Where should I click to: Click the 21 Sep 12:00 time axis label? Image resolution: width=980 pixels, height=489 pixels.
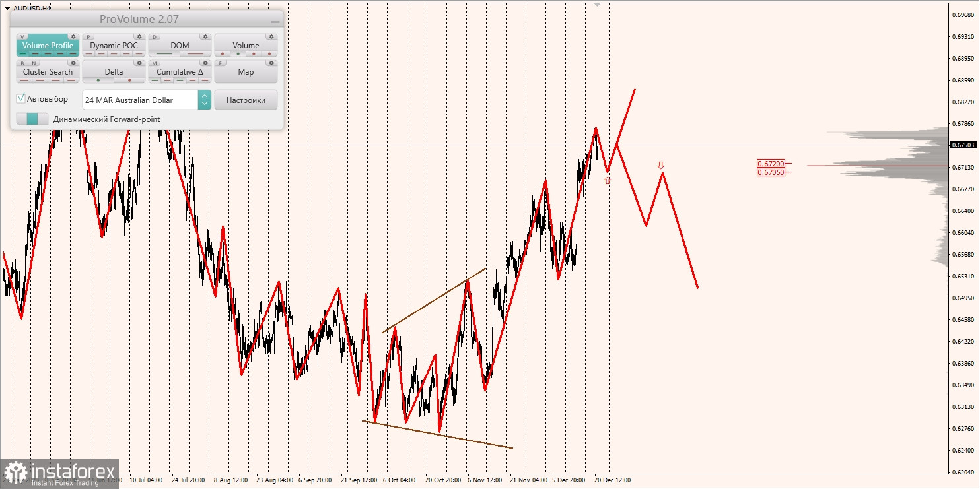point(358,480)
